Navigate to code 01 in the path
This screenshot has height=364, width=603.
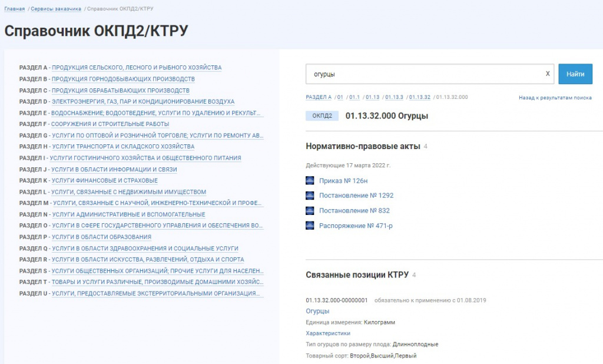point(340,97)
